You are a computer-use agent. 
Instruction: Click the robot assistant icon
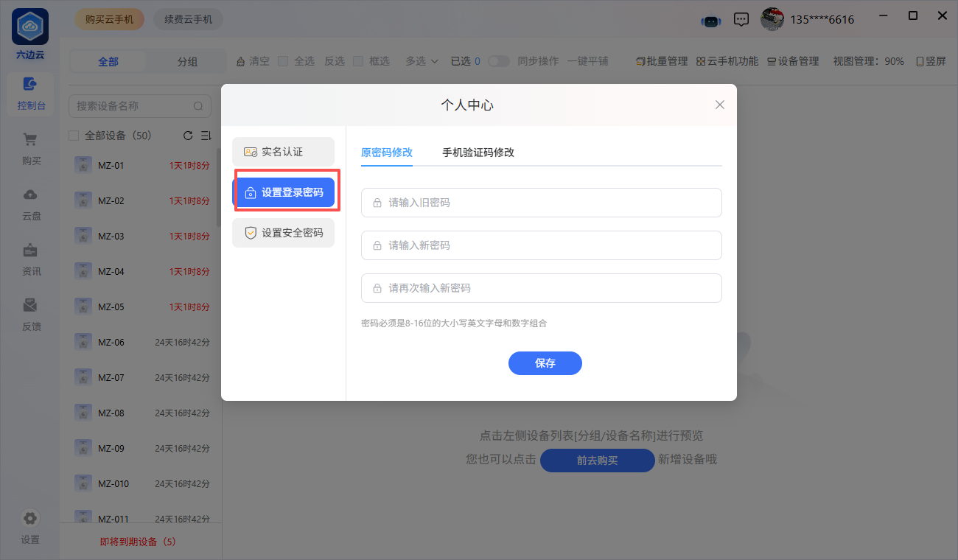tap(710, 20)
